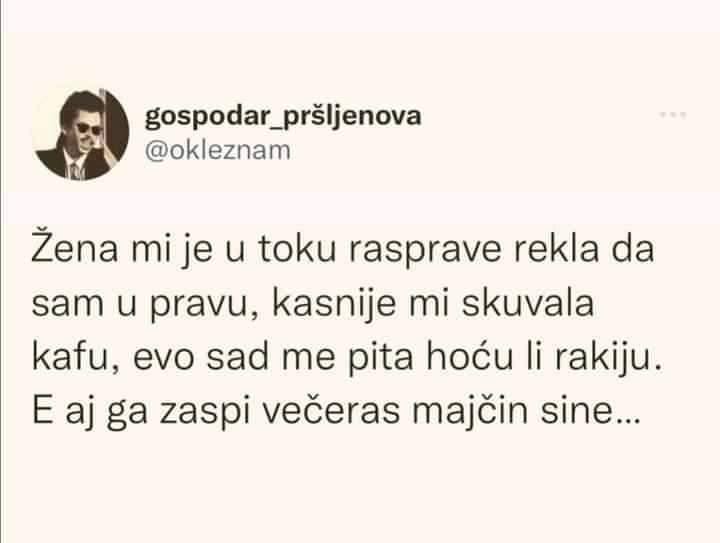This screenshot has height=543, width=720.
Task: Click the word "toku" in first line
Action: (x=297, y=248)
